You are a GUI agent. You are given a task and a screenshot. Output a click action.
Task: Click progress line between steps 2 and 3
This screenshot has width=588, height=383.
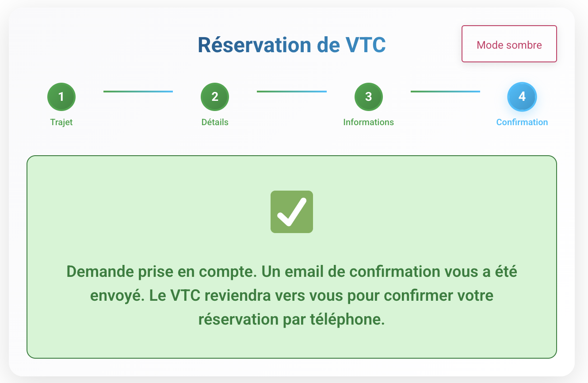(292, 92)
